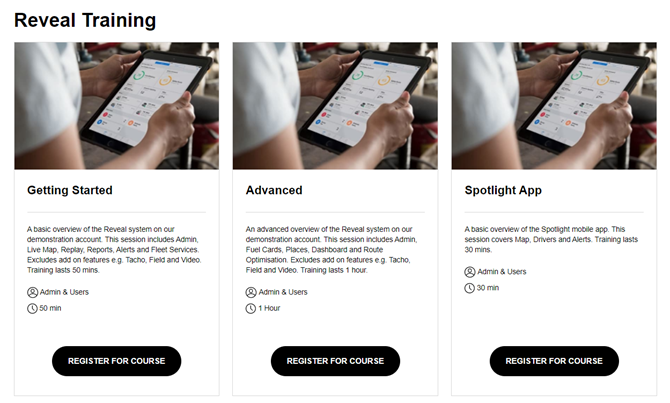Click the 50 min duration label

point(50,308)
